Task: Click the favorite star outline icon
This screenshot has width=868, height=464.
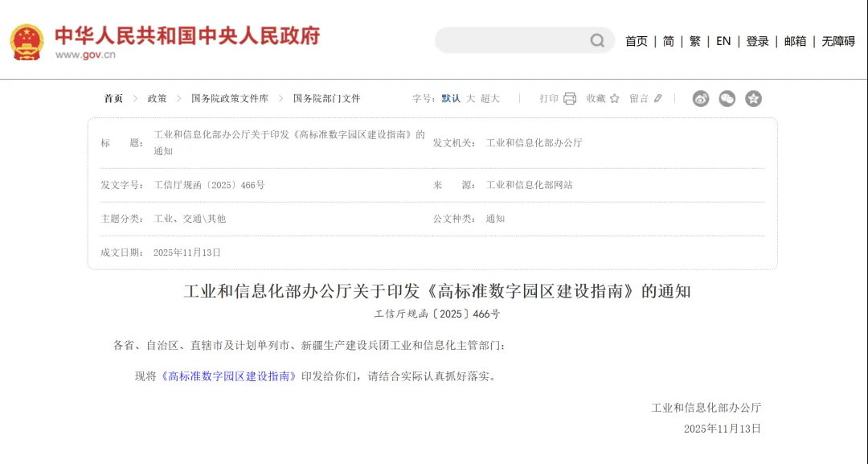Action: coord(615,99)
